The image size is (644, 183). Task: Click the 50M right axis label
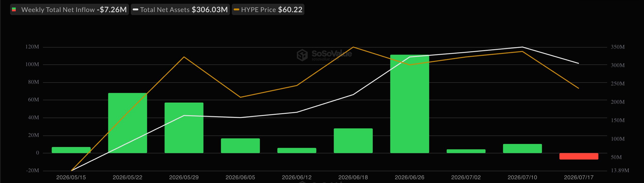616,157
